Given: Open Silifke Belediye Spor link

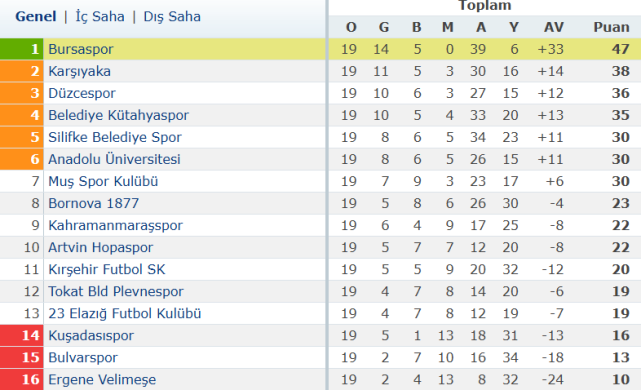Looking at the screenshot, I should pyautogui.click(x=115, y=137).
